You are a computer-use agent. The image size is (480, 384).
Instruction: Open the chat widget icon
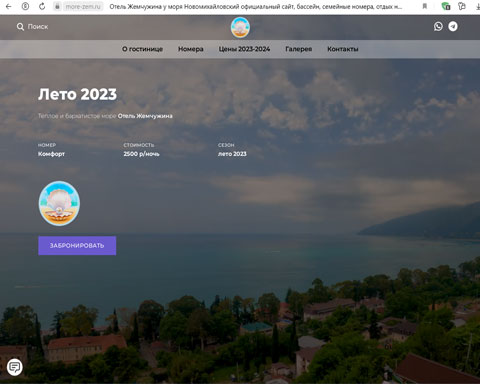coord(15,367)
